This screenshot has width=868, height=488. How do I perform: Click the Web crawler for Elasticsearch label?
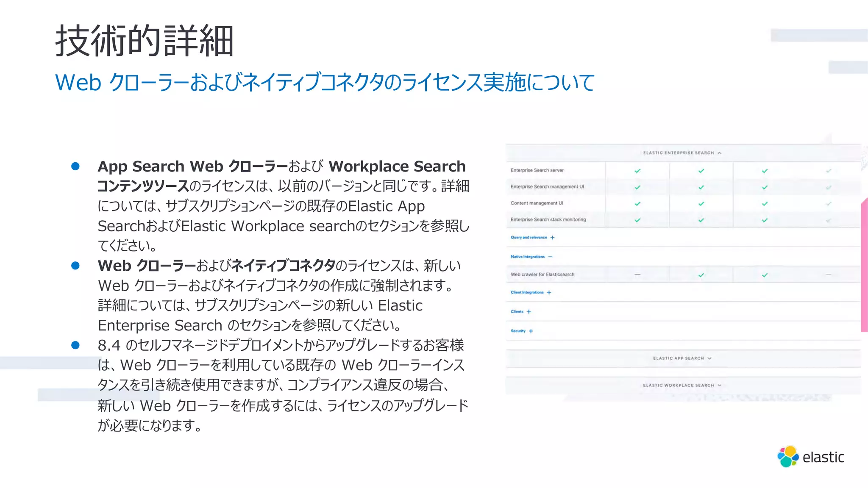(542, 274)
